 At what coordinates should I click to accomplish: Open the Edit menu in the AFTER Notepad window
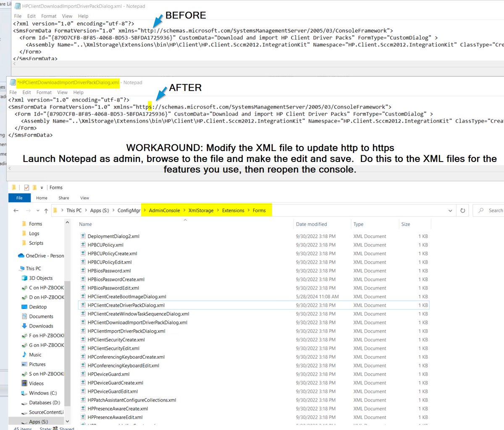[27, 92]
